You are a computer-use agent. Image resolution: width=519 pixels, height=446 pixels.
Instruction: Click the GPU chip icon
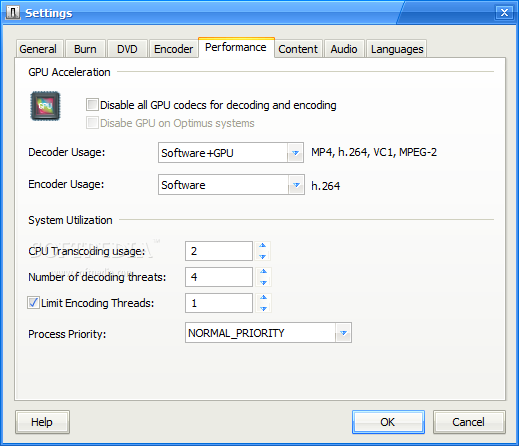point(45,106)
